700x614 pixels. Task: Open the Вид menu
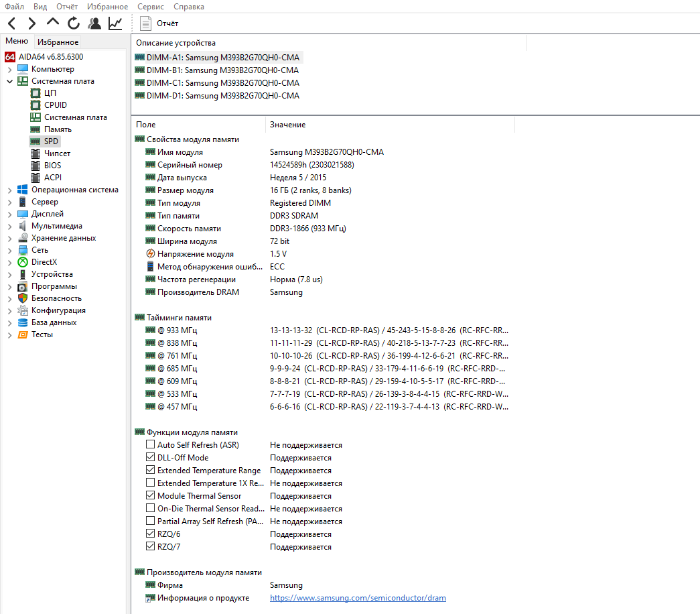coord(40,7)
